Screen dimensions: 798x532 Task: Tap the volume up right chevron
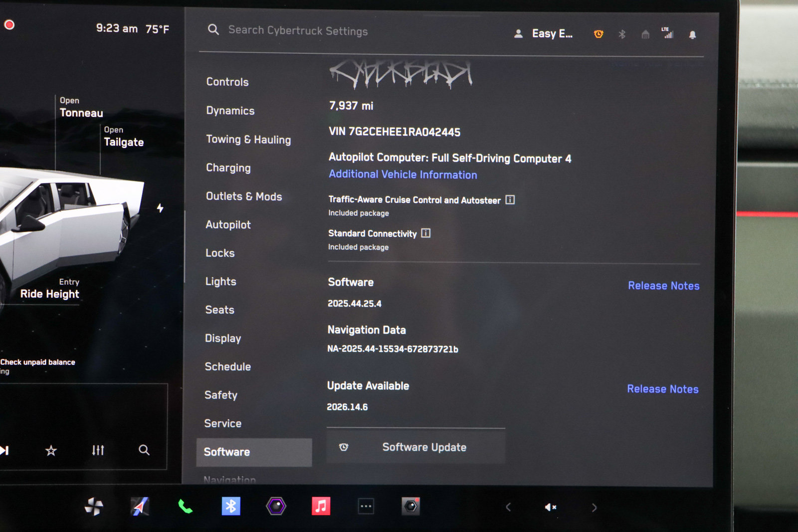coord(594,508)
